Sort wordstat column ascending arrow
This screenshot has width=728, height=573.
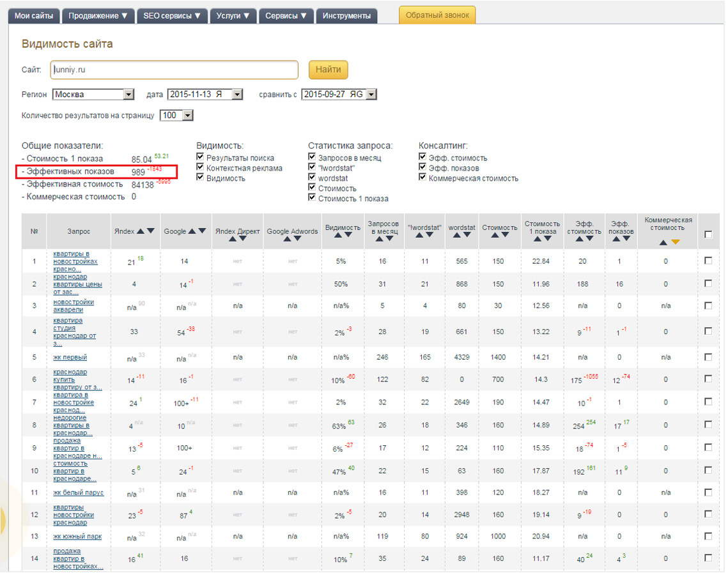click(457, 235)
